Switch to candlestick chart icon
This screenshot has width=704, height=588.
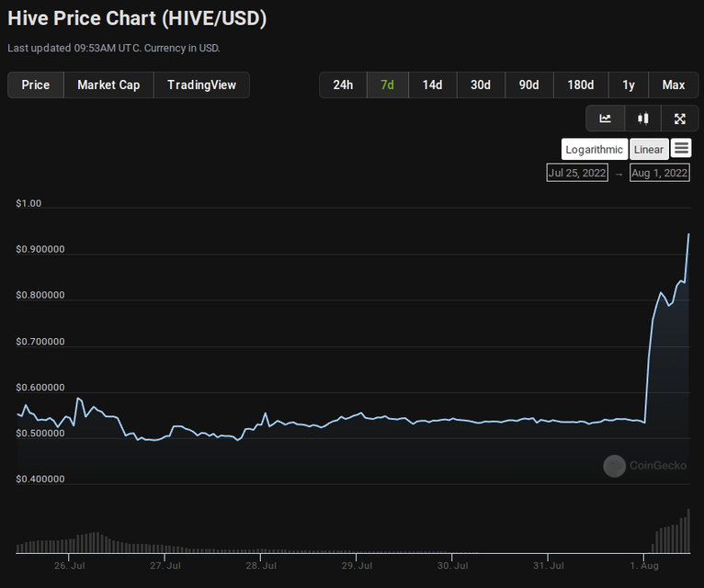click(642, 119)
